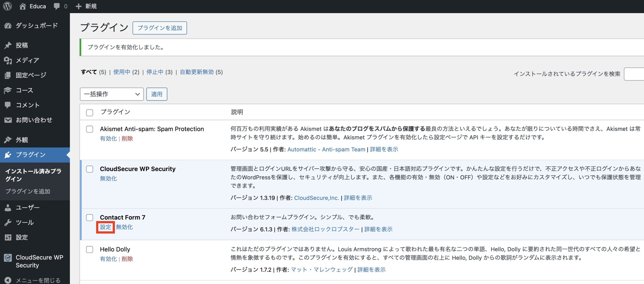The height and width of the screenshot is (284, 644).
Task: Open 設定 link under Contact Form 7
Action: click(x=105, y=227)
